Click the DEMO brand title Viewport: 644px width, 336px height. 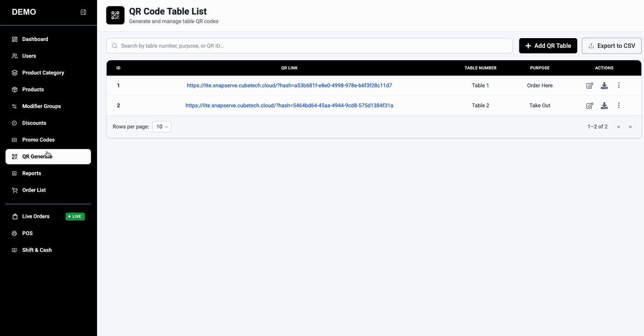coord(24,12)
